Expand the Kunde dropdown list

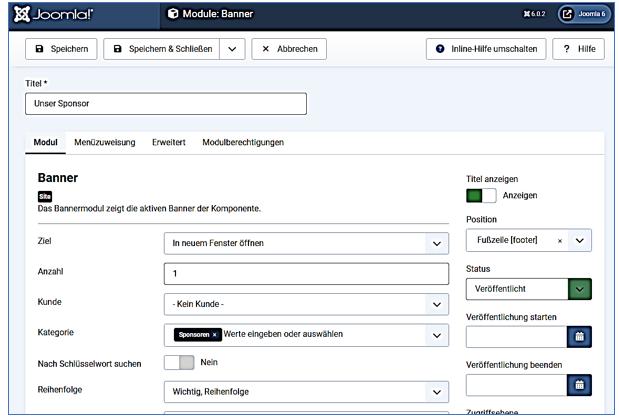click(306, 304)
